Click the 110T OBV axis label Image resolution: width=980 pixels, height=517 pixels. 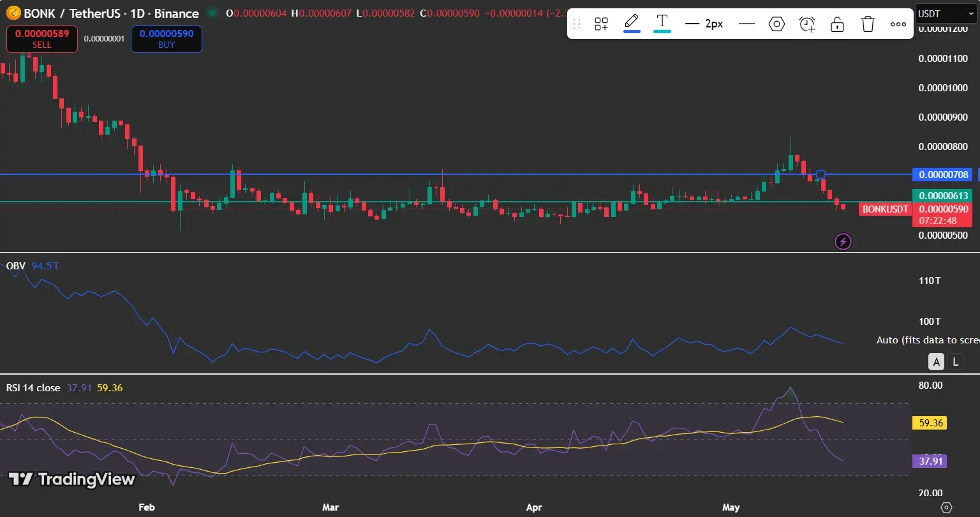pyautogui.click(x=930, y=280)
